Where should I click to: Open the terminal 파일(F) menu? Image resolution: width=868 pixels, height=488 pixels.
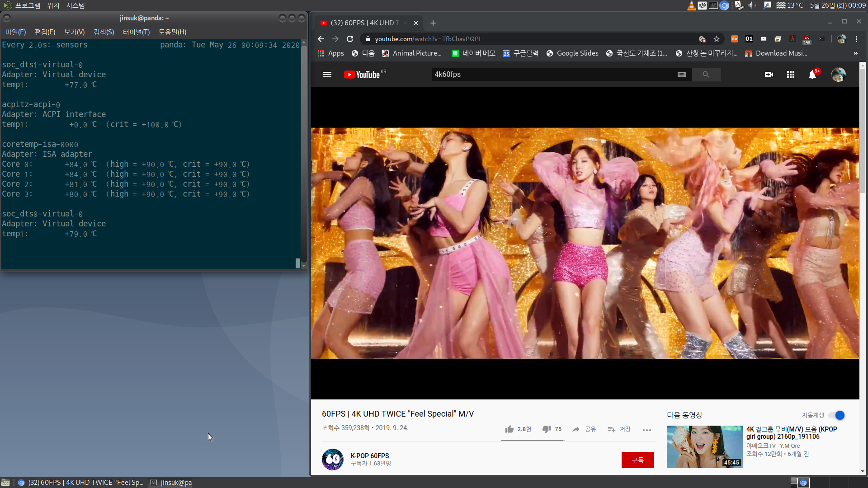click(x=16, y=32)
